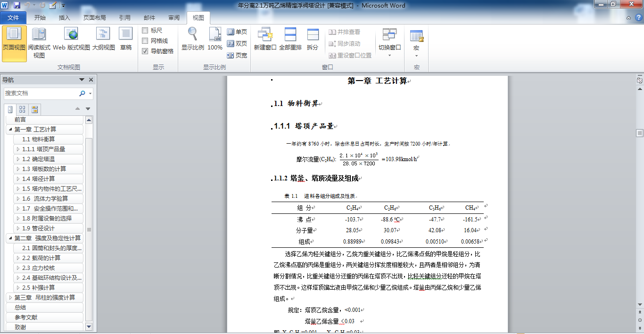
Task: Click search magnifier in navigation pane
Action: pos(82,93)
